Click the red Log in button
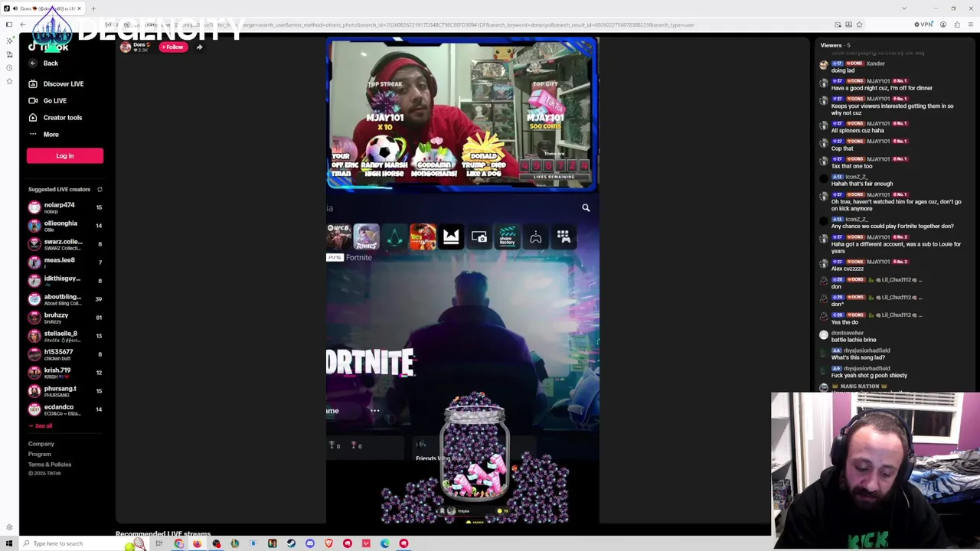The width and height of the screenshot is (980, 551). pos(65,156)
